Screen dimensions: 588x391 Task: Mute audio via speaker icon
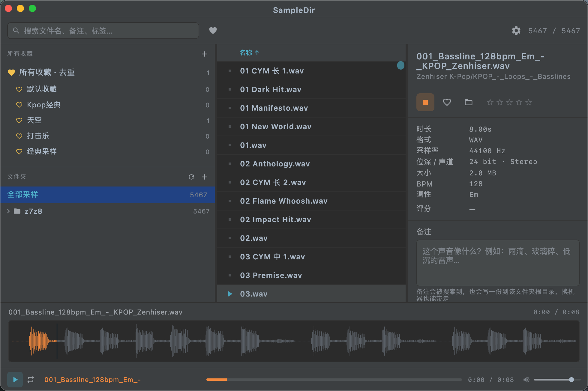pyautogui.click(x=526, y=380)
